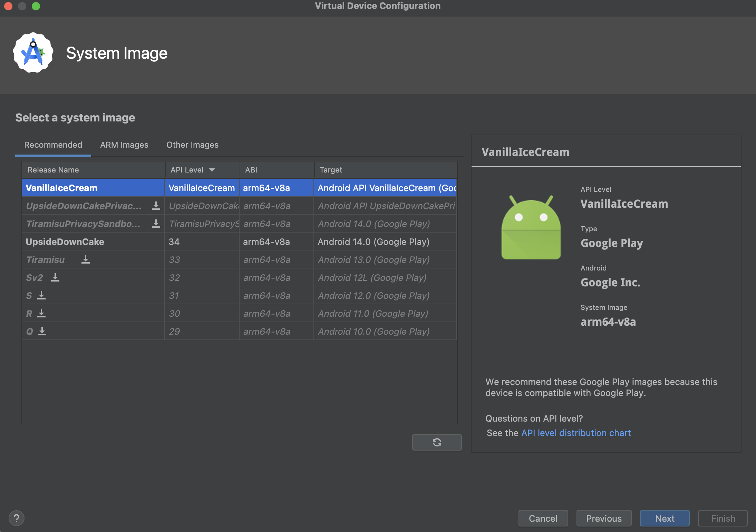Click the Next button
This screenshot has width=756, height=532.
664,518
